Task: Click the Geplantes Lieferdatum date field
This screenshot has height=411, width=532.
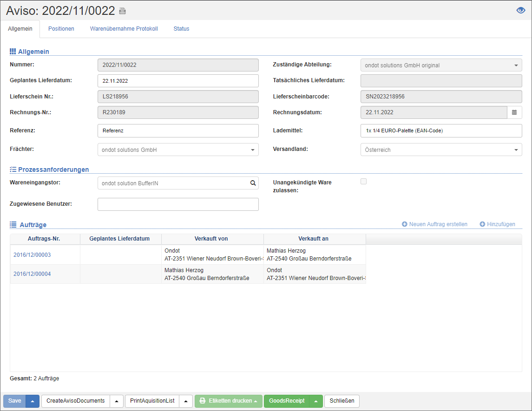Action: pos(178,81)
